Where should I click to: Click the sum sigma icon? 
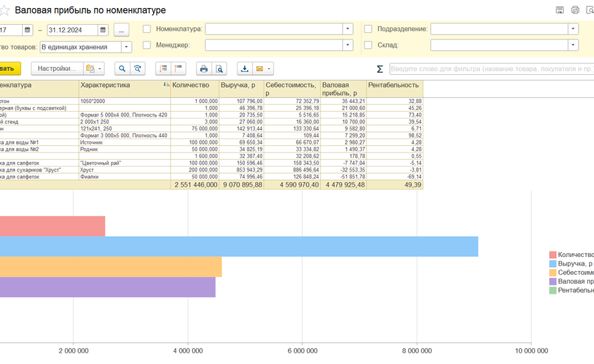[x=380, y=69]
